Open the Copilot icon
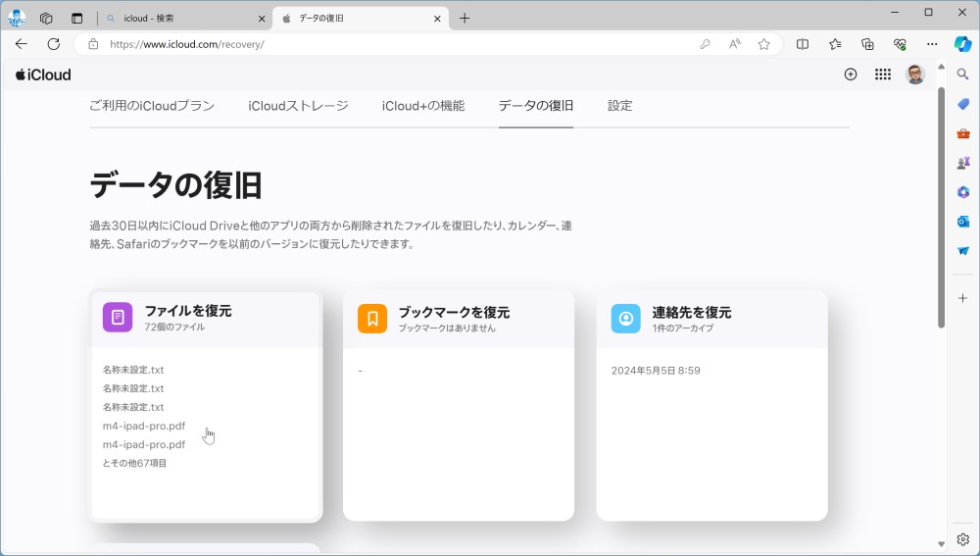The image size is (980, 556). click(962, 44)
